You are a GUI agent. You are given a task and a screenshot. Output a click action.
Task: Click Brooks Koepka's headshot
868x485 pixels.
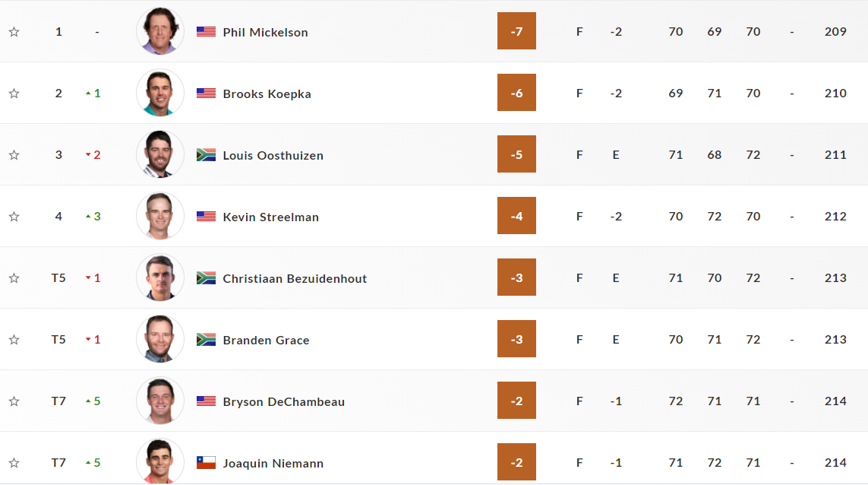click(160, 93)
